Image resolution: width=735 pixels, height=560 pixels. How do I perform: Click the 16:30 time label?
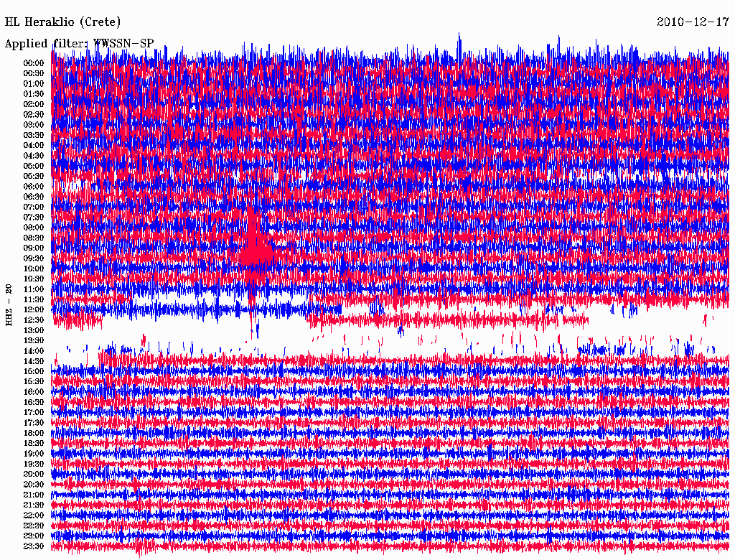(34, 402)
